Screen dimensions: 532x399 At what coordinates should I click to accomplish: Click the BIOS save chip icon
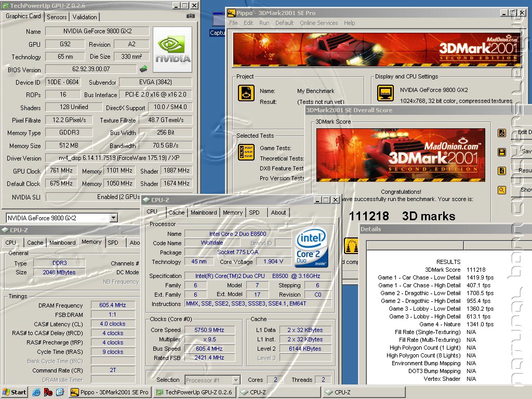(143, 69)
